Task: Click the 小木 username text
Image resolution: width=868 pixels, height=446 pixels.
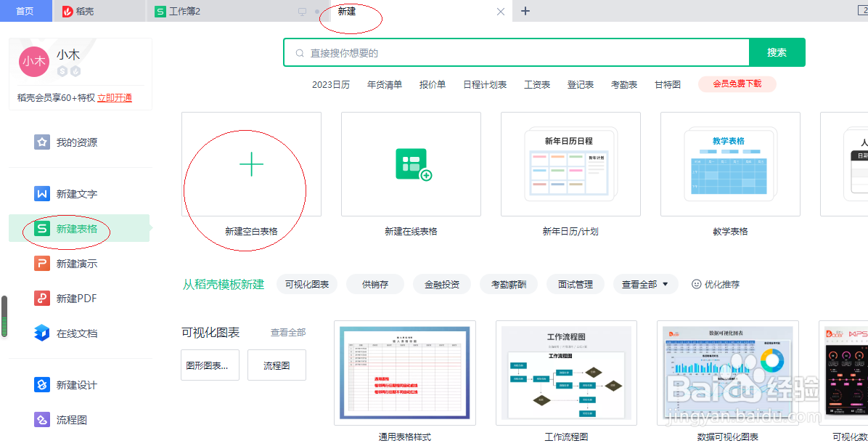Action: (x=68, y=54)
